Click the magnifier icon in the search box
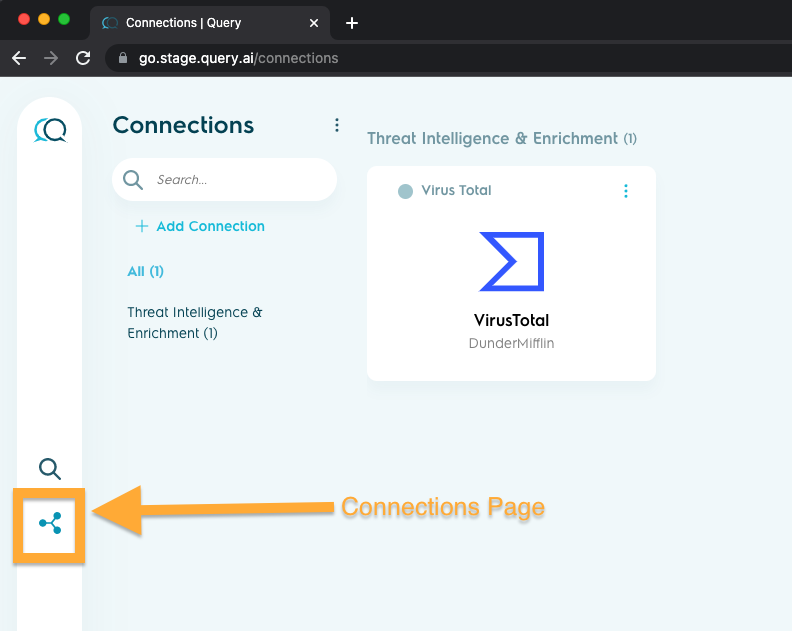792x631 pixels. click(x=133, y=180)
